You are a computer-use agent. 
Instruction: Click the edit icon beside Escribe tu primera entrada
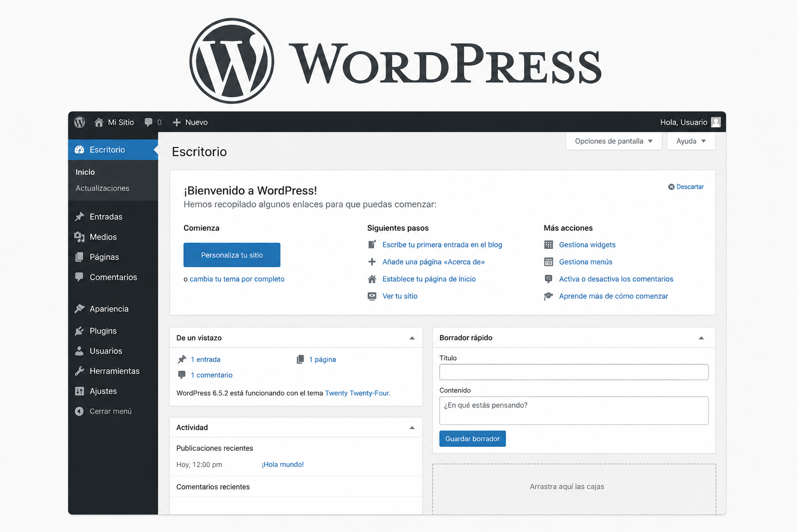[x=372, y=244]
